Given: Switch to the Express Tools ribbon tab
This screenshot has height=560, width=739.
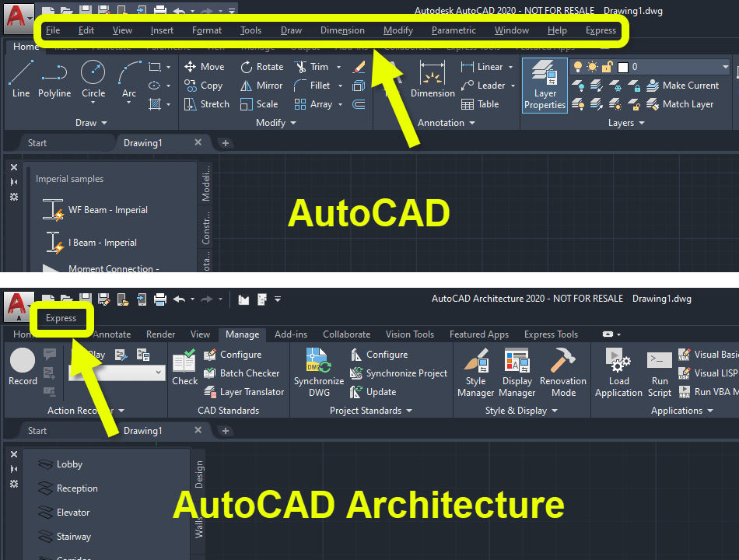Looking at the screenshot, I should pyautogui.click(x=551, y=334).
